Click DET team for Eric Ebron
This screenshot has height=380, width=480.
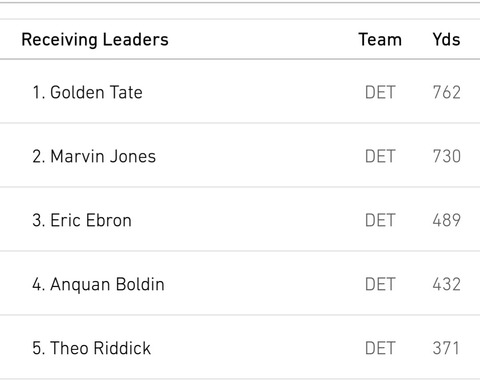point(380,220)
